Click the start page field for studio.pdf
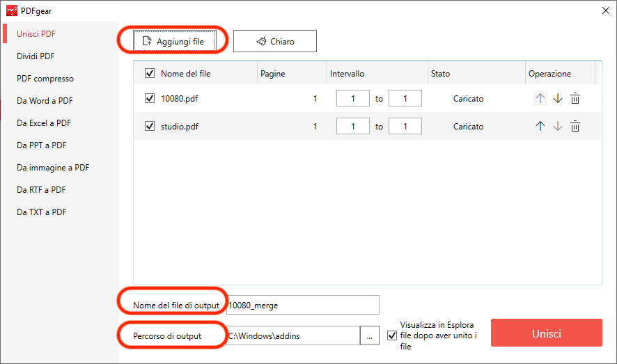 pyautogui.click(x=352, y=127)
